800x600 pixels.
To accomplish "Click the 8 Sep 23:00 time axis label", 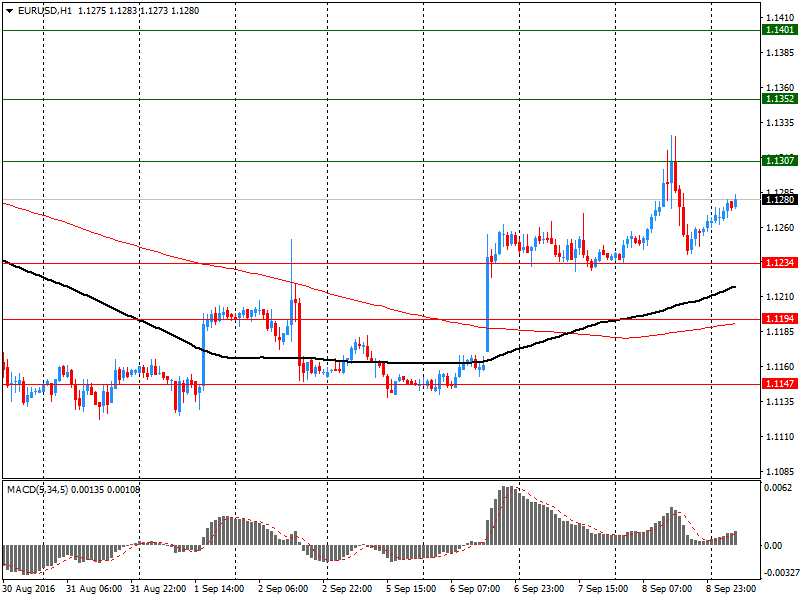I will [x=731, y=589].
